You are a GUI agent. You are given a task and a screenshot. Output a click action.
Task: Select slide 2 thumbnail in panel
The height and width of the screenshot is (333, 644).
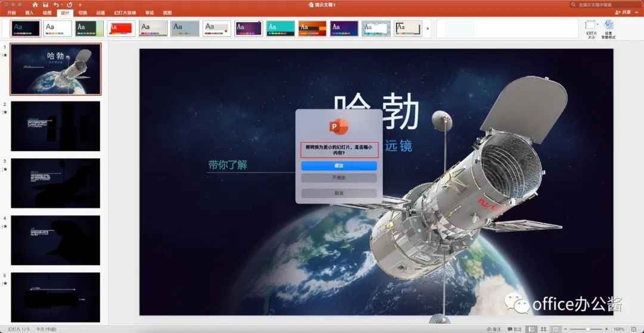pos(55,126)
